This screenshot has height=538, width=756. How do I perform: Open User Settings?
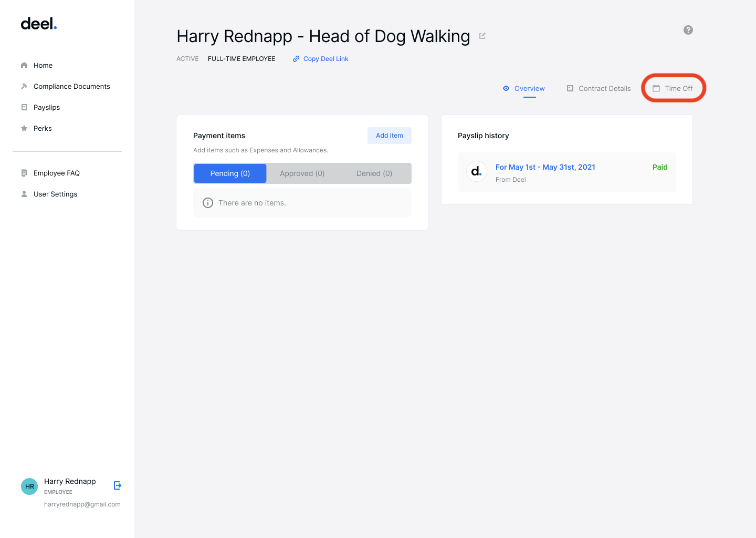point(55,194)
